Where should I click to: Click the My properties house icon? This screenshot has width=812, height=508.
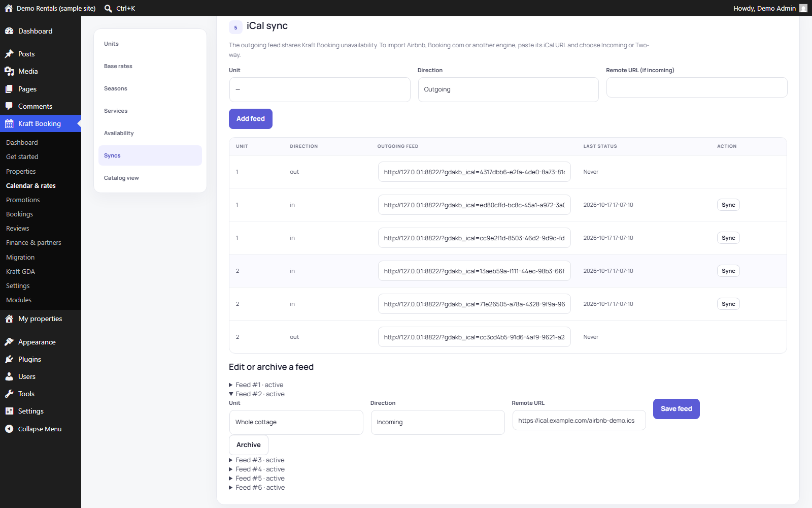(9, 319)
